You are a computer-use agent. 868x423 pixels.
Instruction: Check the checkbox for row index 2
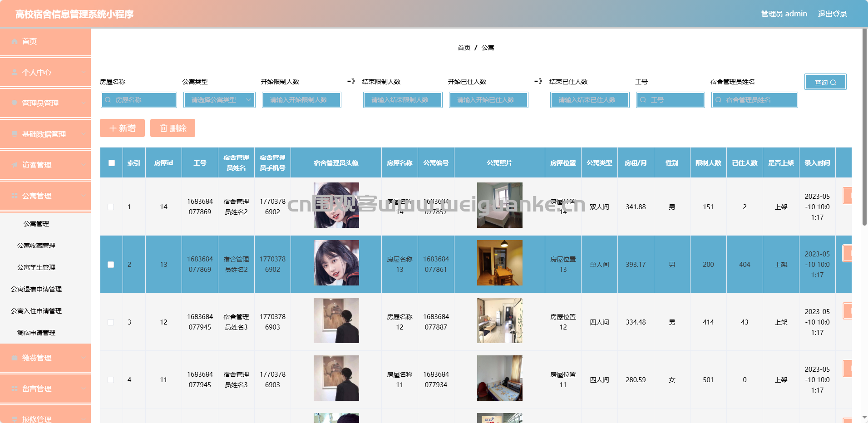click(x=111, y=265)
